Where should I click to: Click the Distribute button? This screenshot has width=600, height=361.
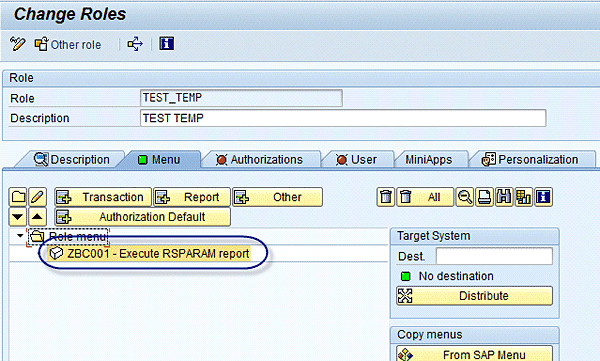click(474, 296)
